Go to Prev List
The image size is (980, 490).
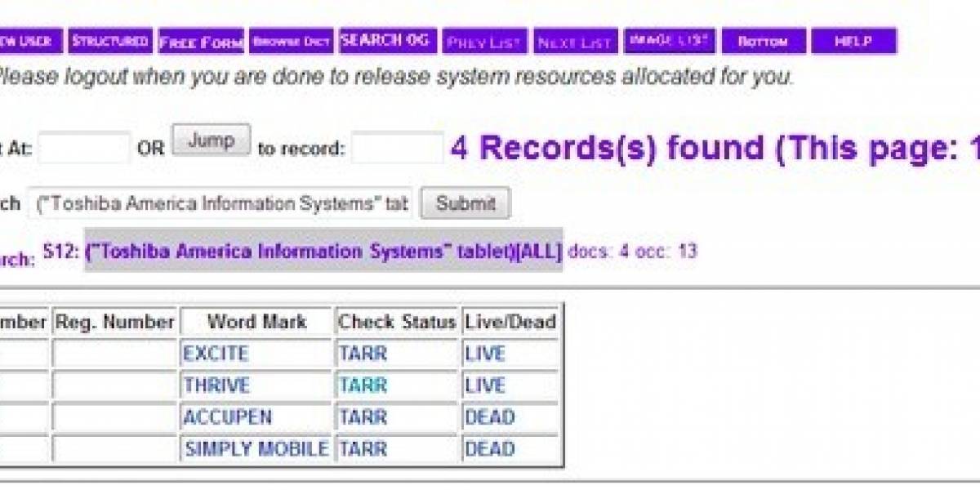click(485, 42)
